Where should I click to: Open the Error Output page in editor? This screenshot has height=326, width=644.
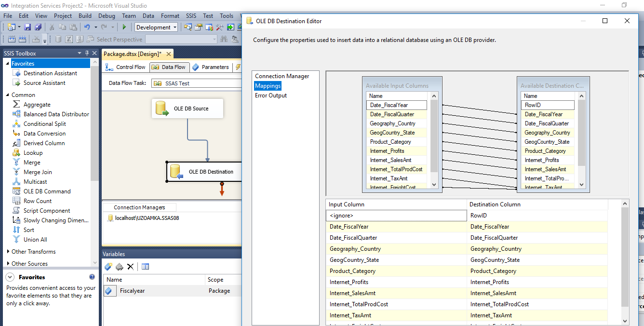[271, 95]
